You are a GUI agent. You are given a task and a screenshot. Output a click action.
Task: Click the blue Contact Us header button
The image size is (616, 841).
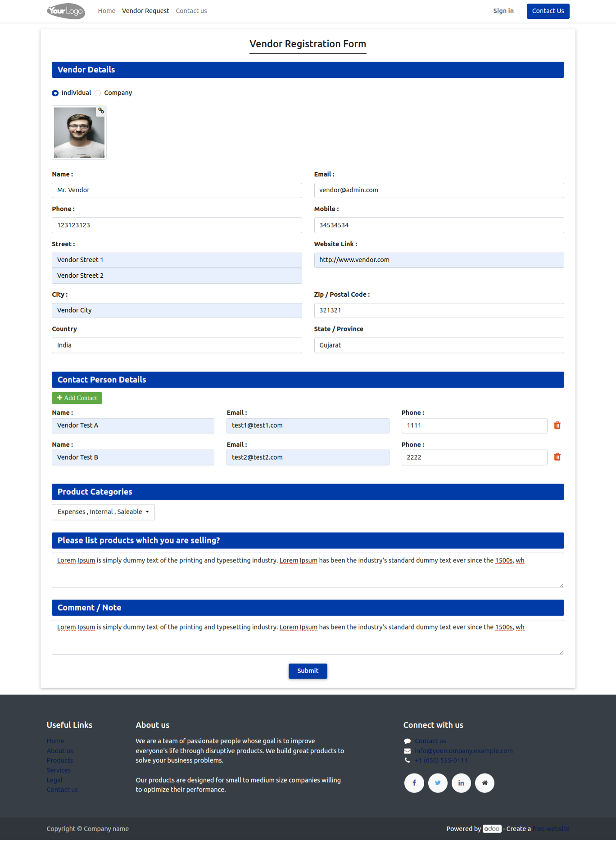548,11
